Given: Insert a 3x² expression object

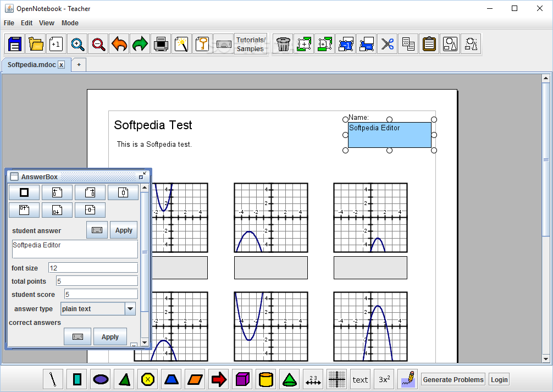Looking at the screenshot, I should coord(384,379).
